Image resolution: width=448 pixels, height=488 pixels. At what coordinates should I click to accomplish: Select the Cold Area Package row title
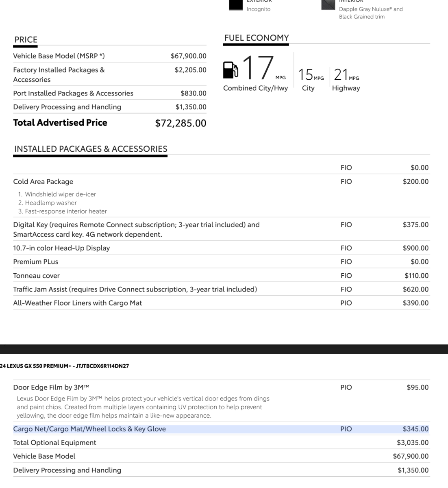(x=43, y=182)
